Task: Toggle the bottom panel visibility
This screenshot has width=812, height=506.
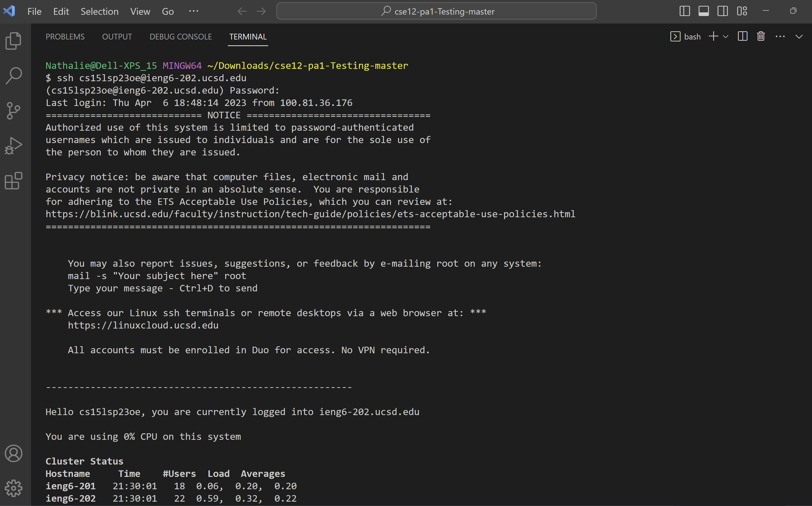Action: pos(704,11)
